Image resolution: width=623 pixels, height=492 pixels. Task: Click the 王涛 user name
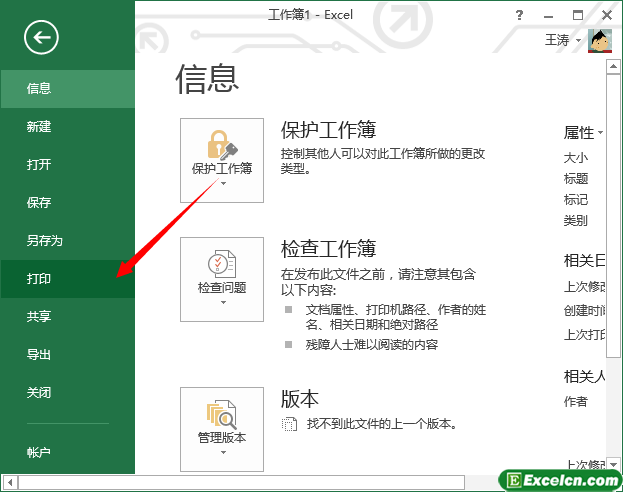click(557, 40)
